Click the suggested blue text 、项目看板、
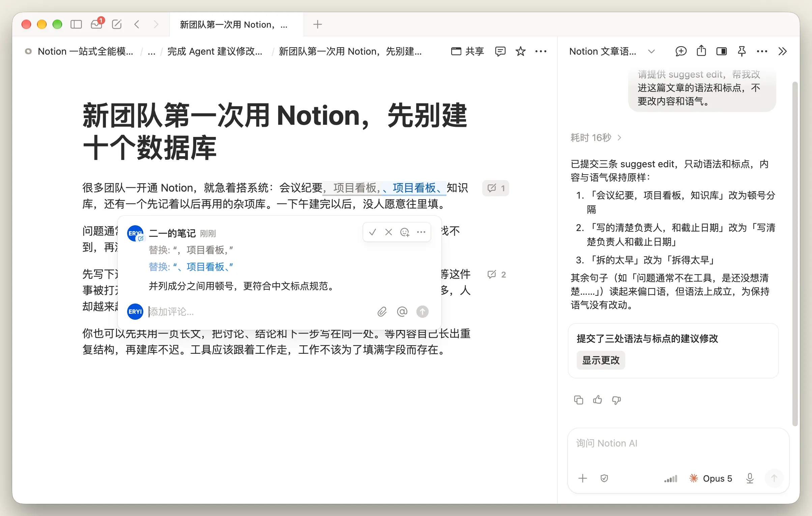 (x=414, y=188)
